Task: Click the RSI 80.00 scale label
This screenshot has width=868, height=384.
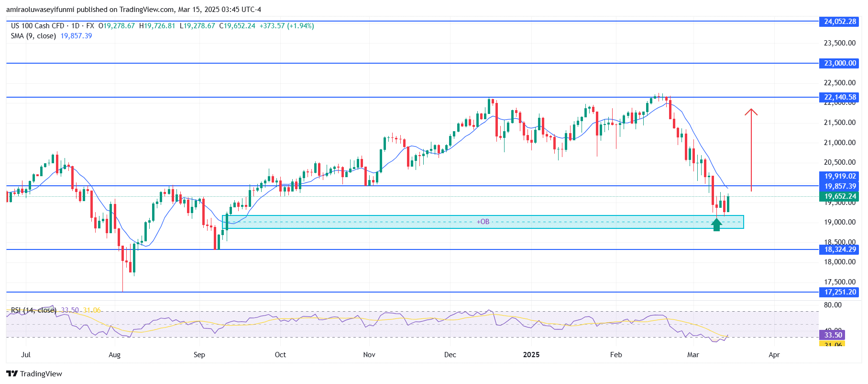Action: click(x=833, y=305)
